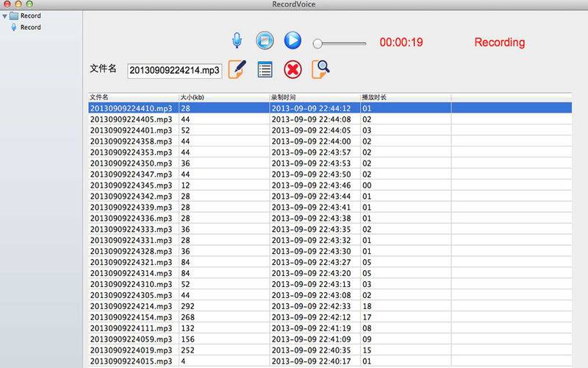Select row 20130909224333.mp3
Viewport: 588px width, 368px height.
(330, 229)
